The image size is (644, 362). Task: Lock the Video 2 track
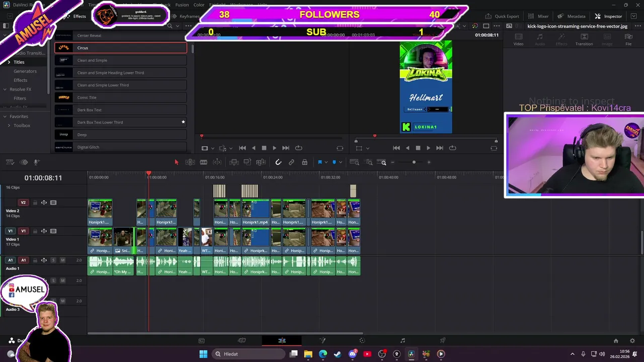(x=35, y=203)
